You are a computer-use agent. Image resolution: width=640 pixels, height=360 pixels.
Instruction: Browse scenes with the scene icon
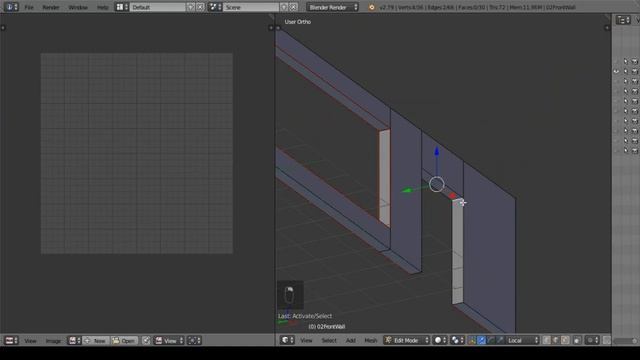pos(215,7)
